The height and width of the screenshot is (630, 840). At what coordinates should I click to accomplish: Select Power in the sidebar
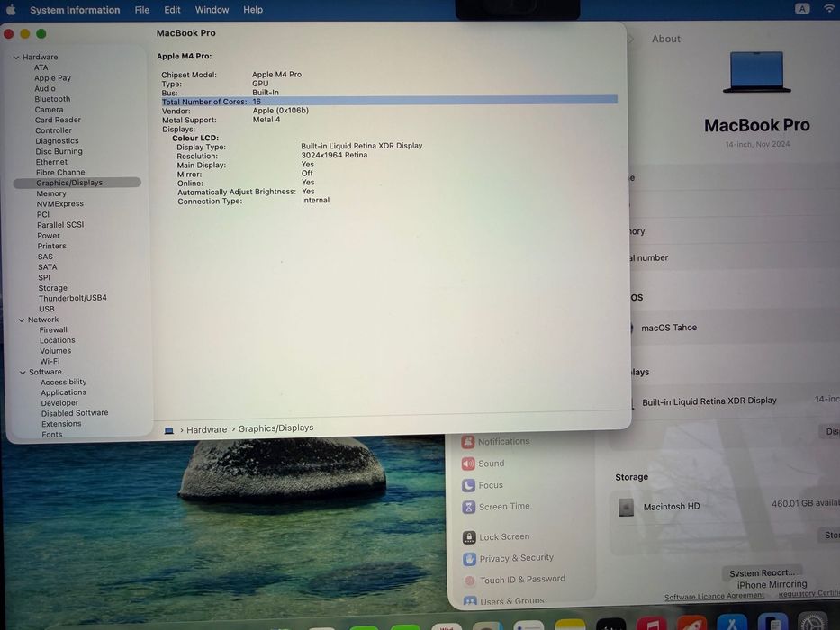[49, 236]
